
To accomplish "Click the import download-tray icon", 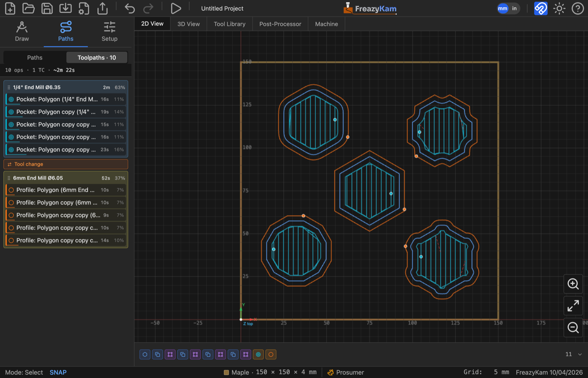I will [65, 8].
